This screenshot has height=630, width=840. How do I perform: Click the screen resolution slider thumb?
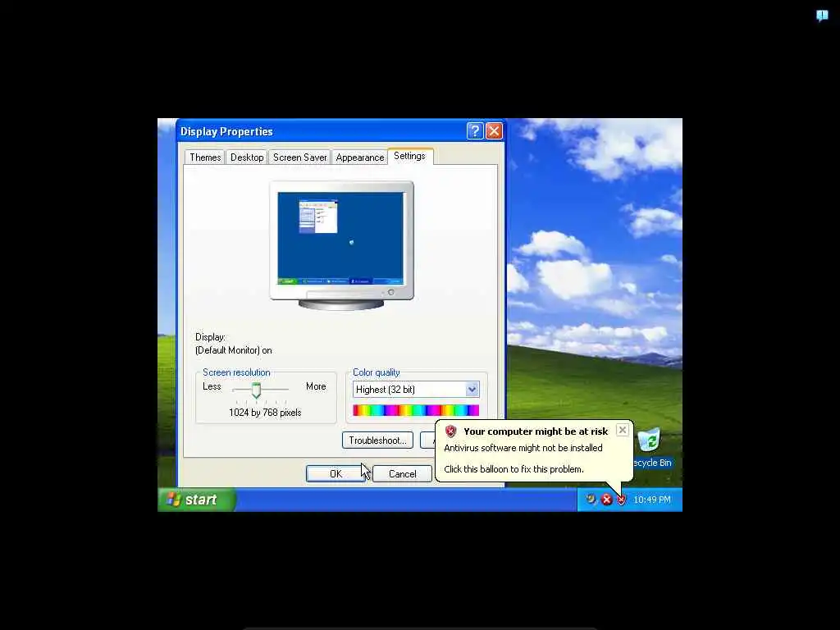256,390
